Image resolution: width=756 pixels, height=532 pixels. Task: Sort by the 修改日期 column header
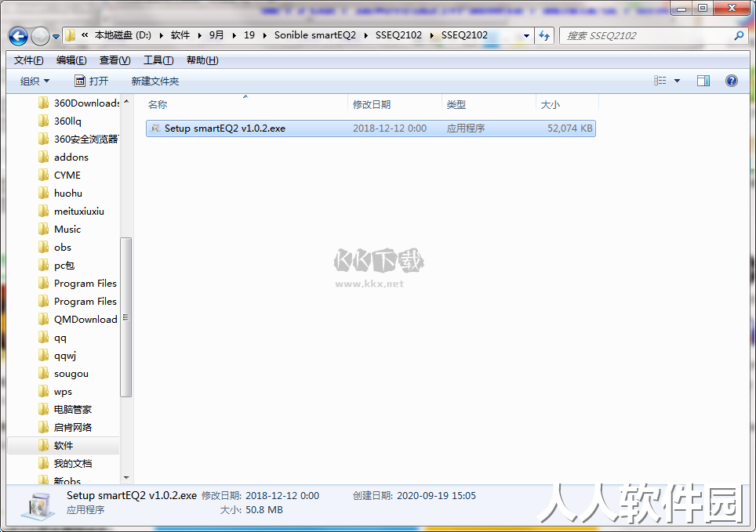(371, 104)
